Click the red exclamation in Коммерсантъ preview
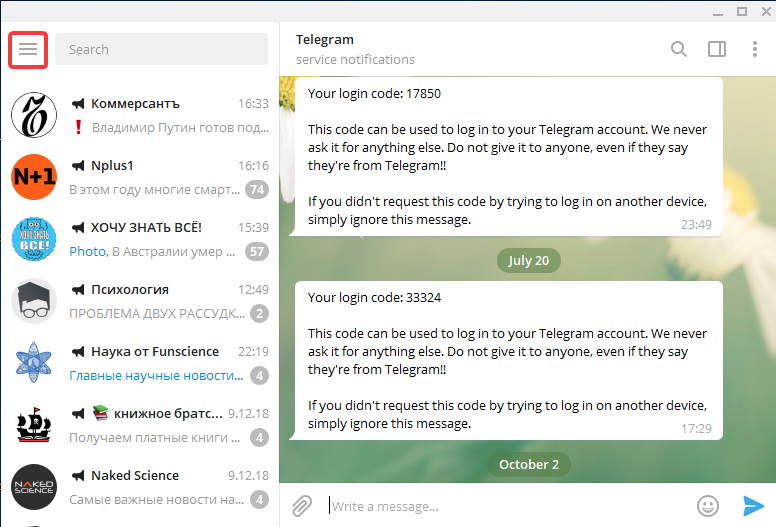Viewport: 776px width, 527px height. (78, 127)
